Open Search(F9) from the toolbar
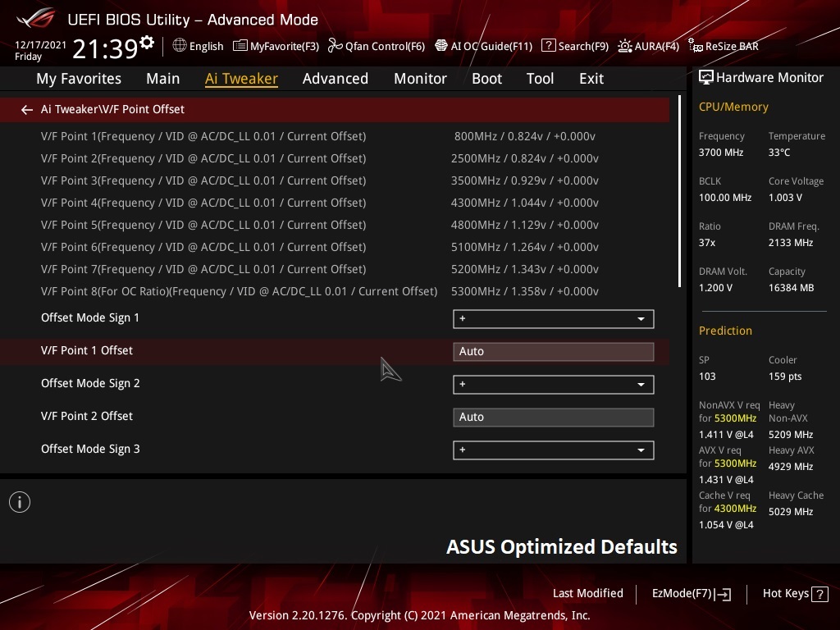 (575, 46)
